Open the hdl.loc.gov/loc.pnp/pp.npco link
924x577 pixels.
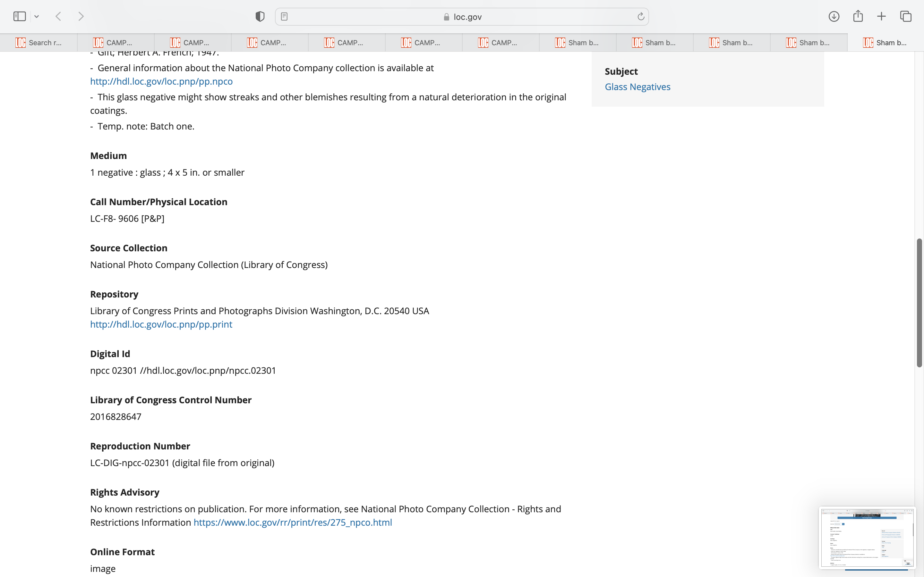pos(161,81)
